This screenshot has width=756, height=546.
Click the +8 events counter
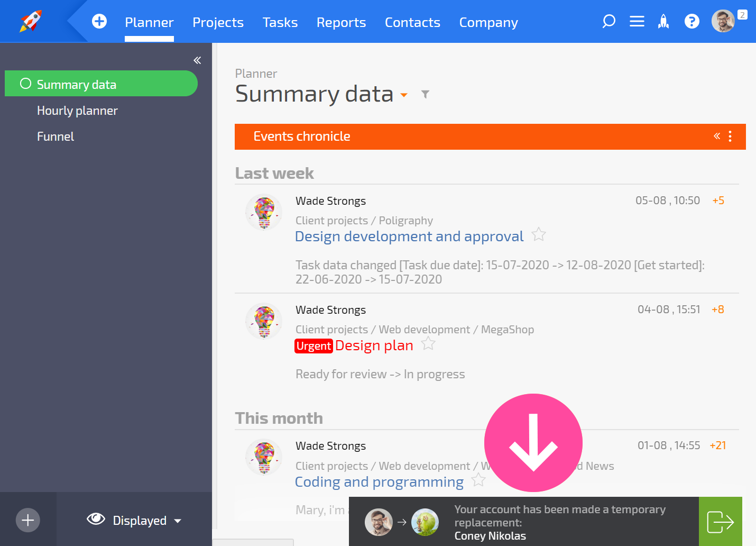pos(718,310)
